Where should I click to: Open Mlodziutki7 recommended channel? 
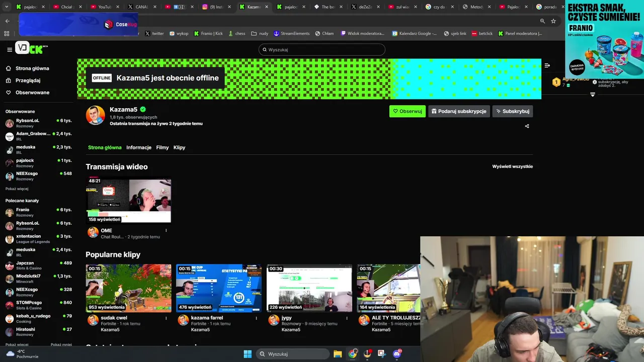(x=38, y=279)
